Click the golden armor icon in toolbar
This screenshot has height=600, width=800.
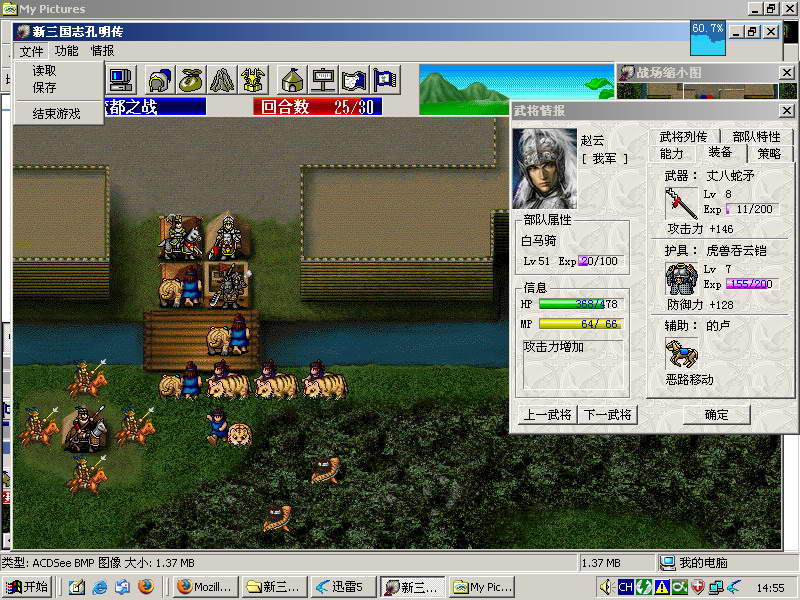click(253, 80)
